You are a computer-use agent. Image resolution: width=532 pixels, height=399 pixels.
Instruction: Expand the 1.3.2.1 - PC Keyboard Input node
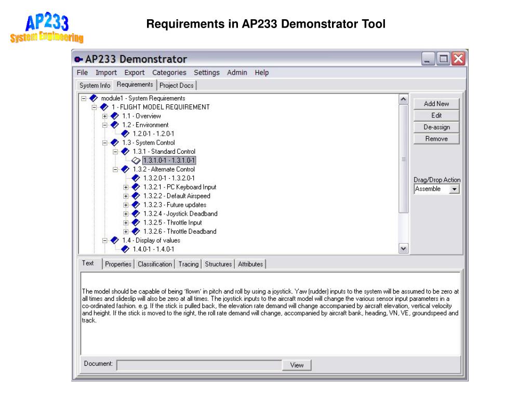tap(126, 187)
